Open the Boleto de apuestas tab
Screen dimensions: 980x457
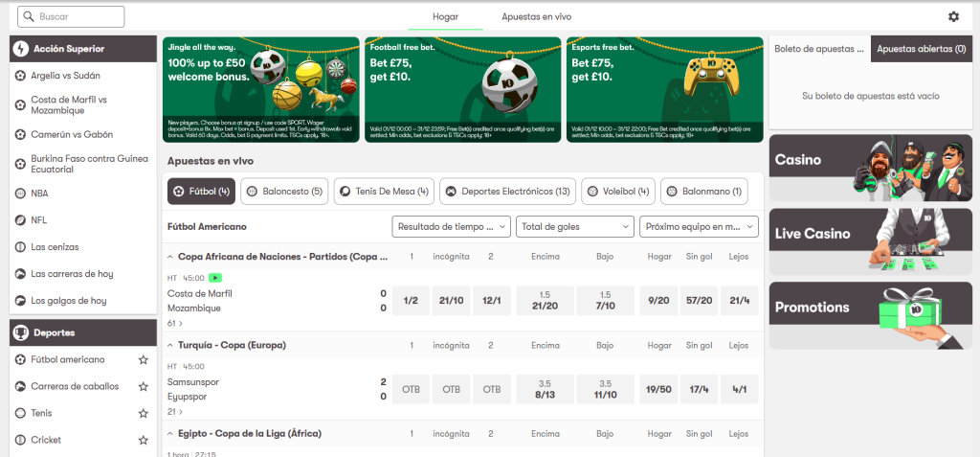[819, 49]
